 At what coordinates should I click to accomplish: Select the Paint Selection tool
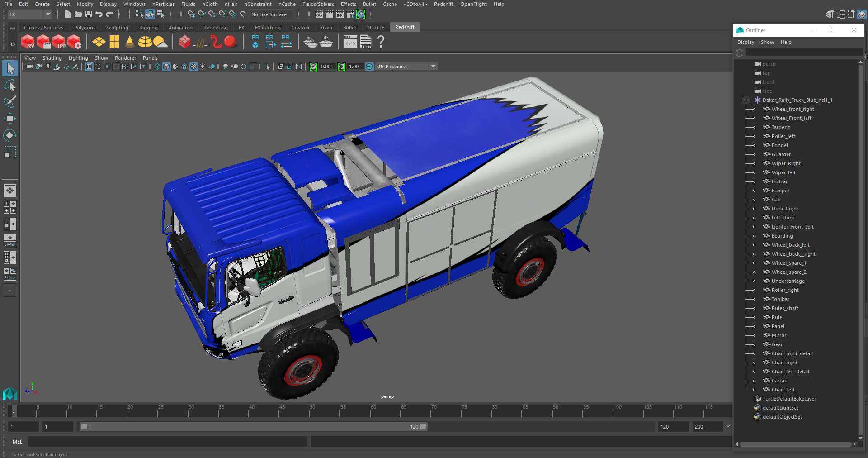pos(9,102)
